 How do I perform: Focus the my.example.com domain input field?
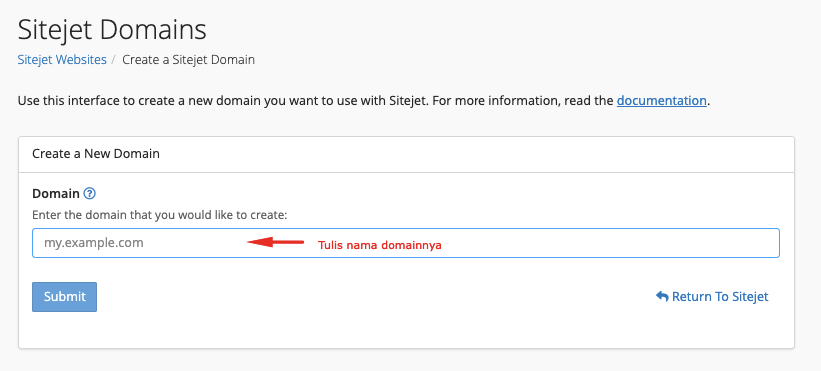[x=406, y=243]
